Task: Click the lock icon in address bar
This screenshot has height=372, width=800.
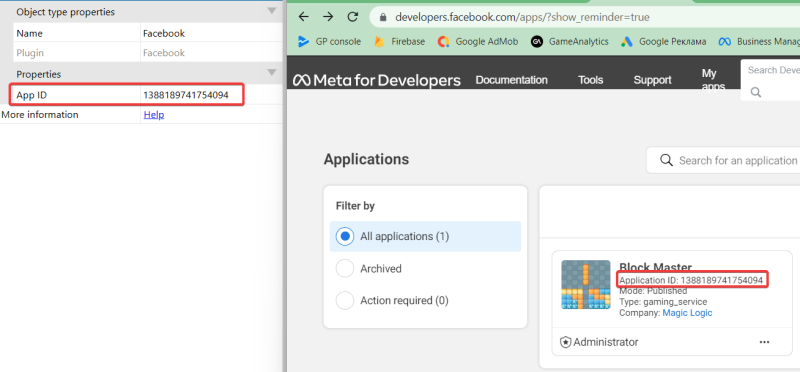Action: [x=384, y=17]
